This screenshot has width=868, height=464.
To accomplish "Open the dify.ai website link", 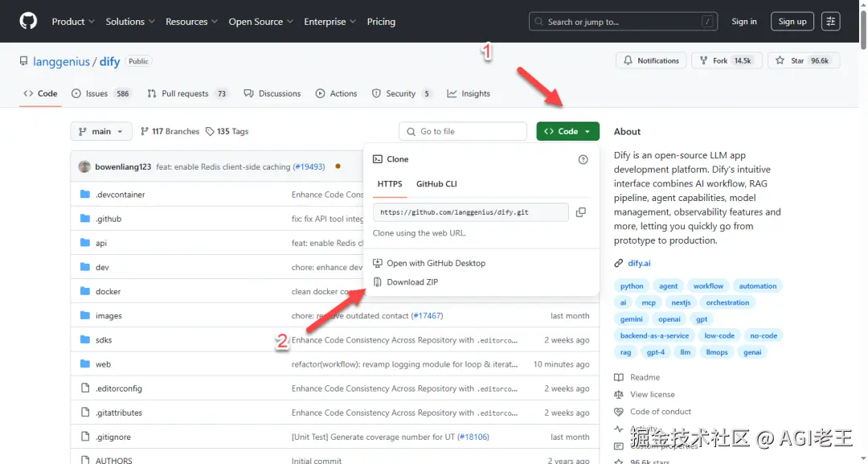I will tap(639, 264).
